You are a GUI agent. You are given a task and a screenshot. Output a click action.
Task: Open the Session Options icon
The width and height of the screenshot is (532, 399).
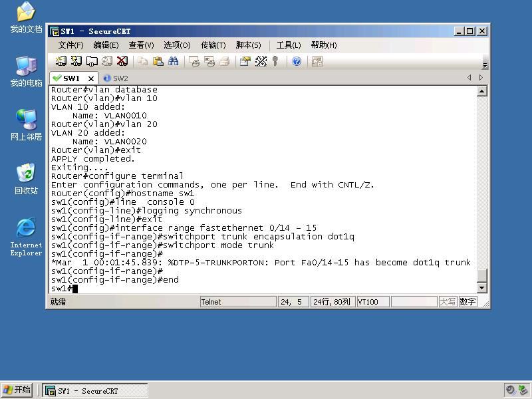[245, 61]
